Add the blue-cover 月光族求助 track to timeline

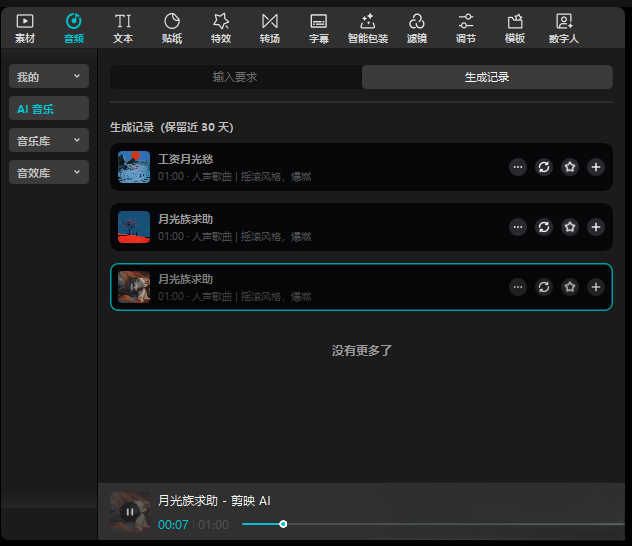click(x=596, y=227)
